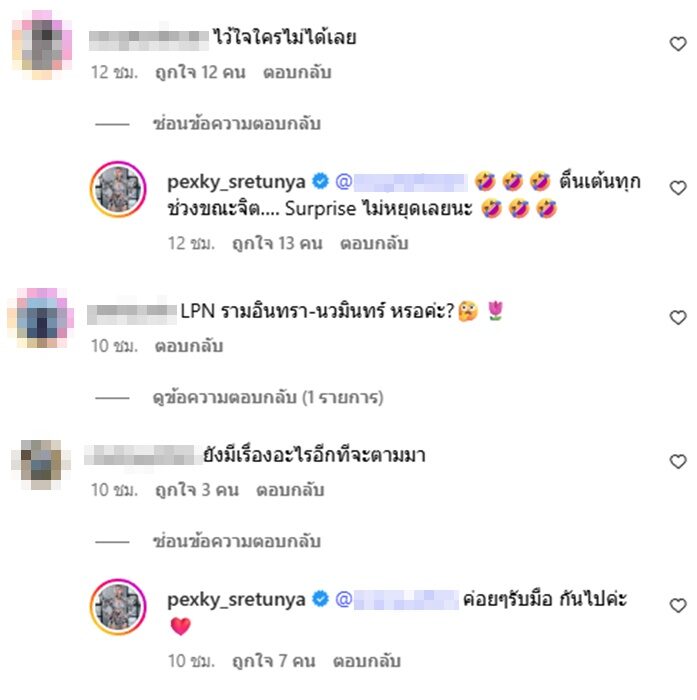
Task: Collapse replies under 'ยังมีเรื่องอะไรอีกที่จะตามมา' comment
Action: tap(237, 541)
